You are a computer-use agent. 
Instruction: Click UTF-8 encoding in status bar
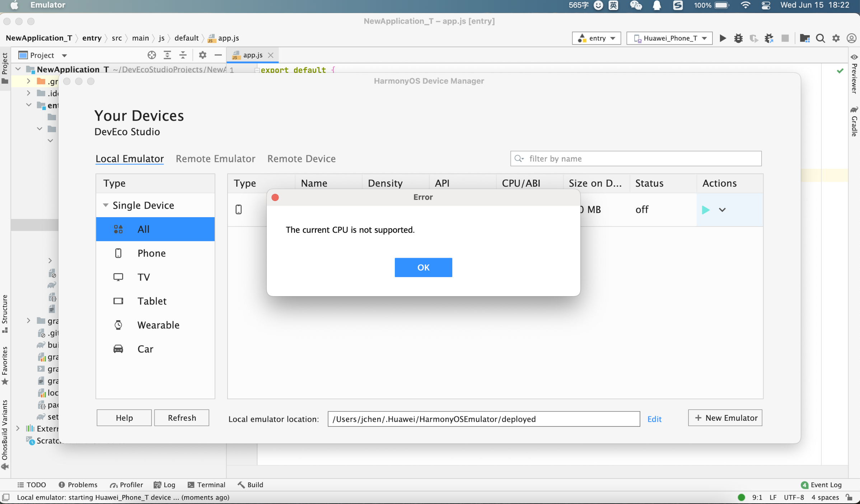pos(794,497)
